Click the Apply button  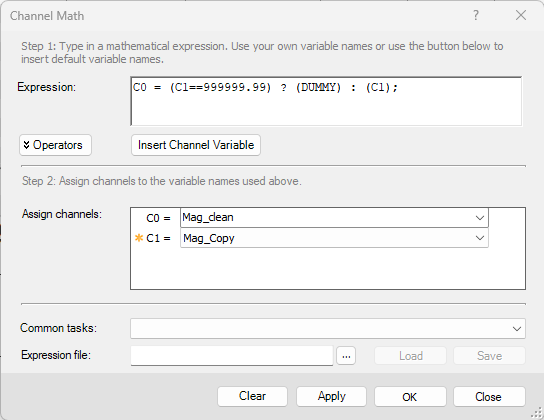coord(331,396)
